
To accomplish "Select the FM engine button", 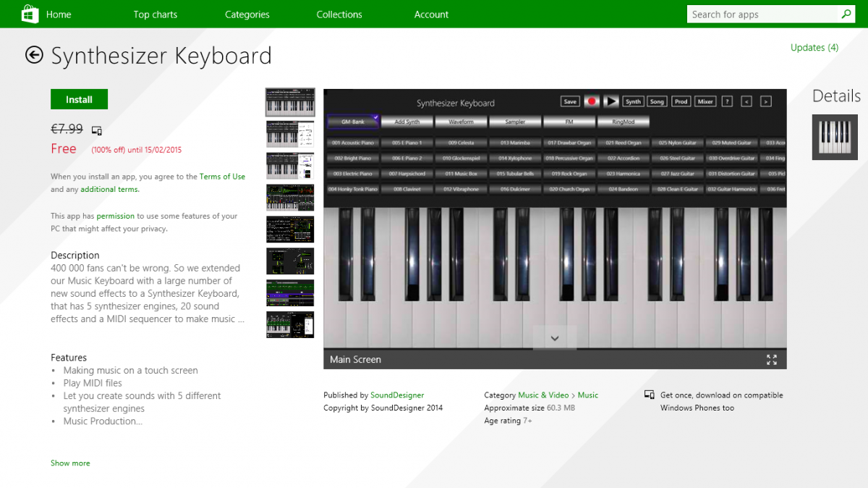I will tap(569, 122).
